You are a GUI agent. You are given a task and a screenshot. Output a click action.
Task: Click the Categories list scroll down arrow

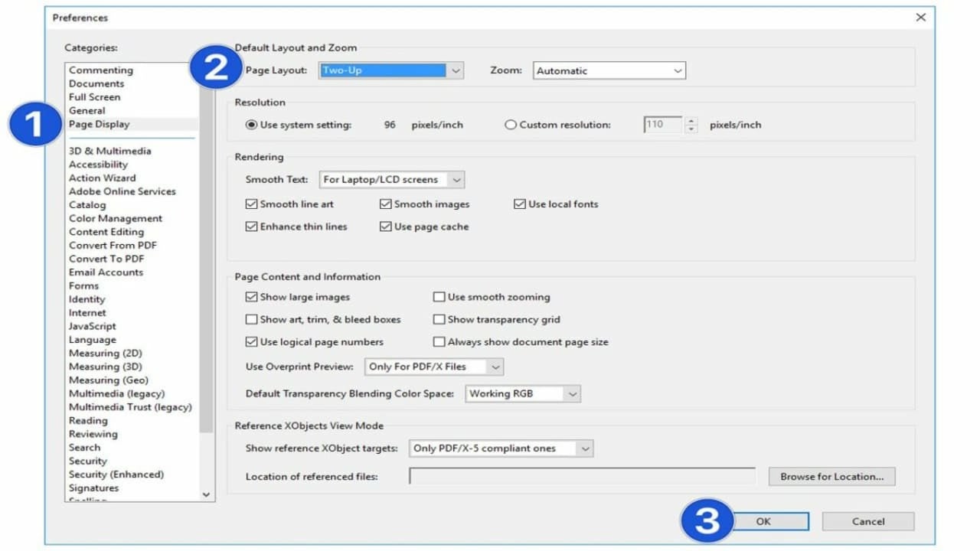point(206,495)
